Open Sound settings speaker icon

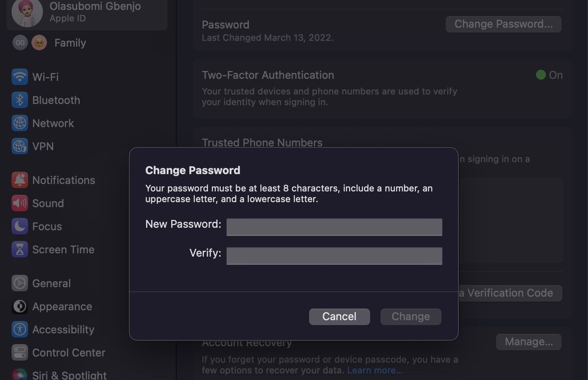click(20, 203)
